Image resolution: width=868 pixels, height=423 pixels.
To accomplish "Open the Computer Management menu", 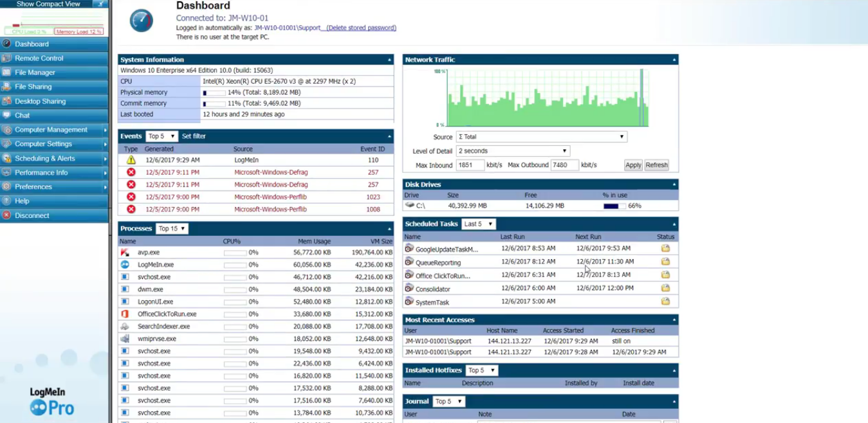I will (x=51, y=130).
